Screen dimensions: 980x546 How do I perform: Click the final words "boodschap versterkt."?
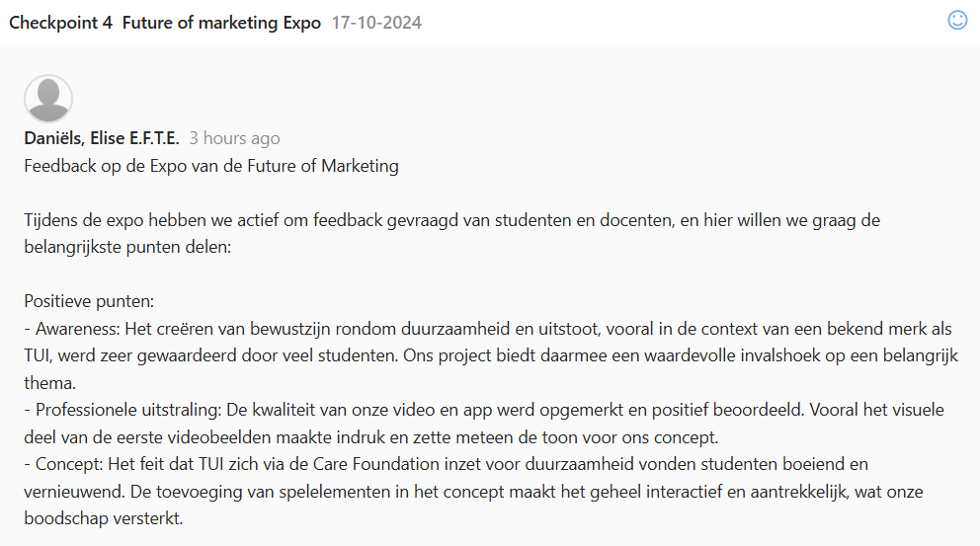(x=104, y=517)
